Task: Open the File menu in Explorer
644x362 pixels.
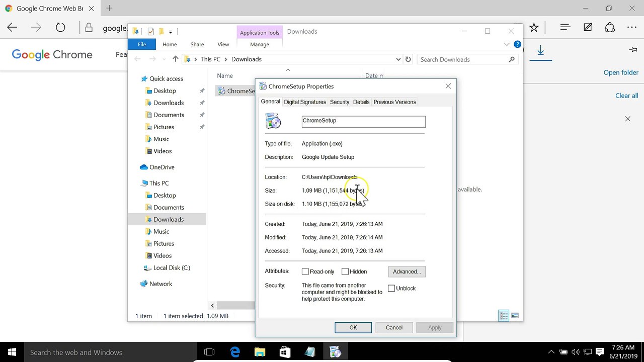Action: click(x=142, y=44)
